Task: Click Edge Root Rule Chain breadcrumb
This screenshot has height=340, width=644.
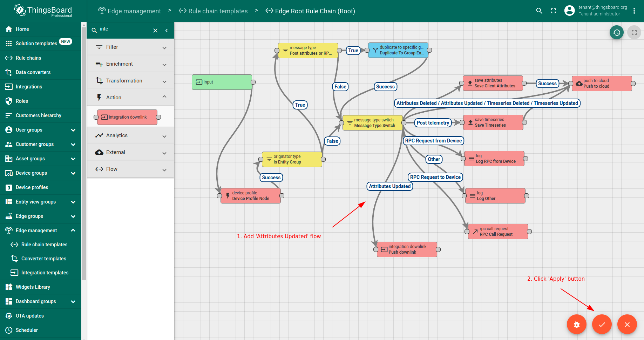Action: [x=310, y=11]
